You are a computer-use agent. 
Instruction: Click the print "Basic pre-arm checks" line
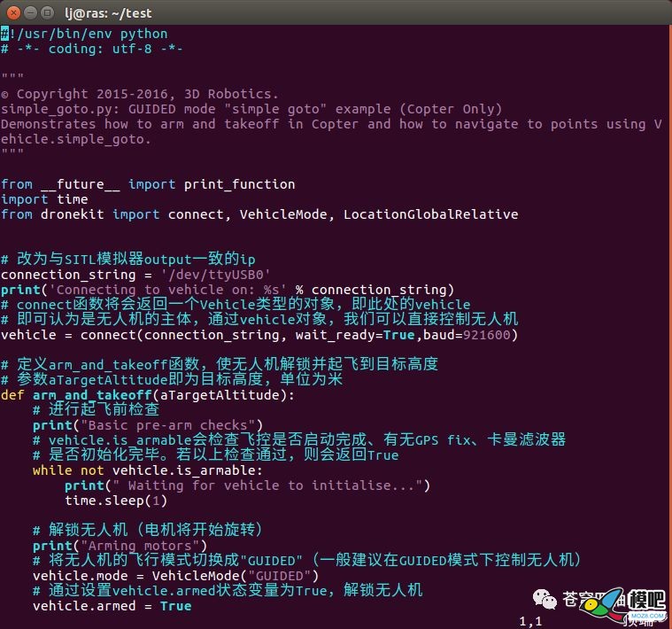tap(148, 425)
